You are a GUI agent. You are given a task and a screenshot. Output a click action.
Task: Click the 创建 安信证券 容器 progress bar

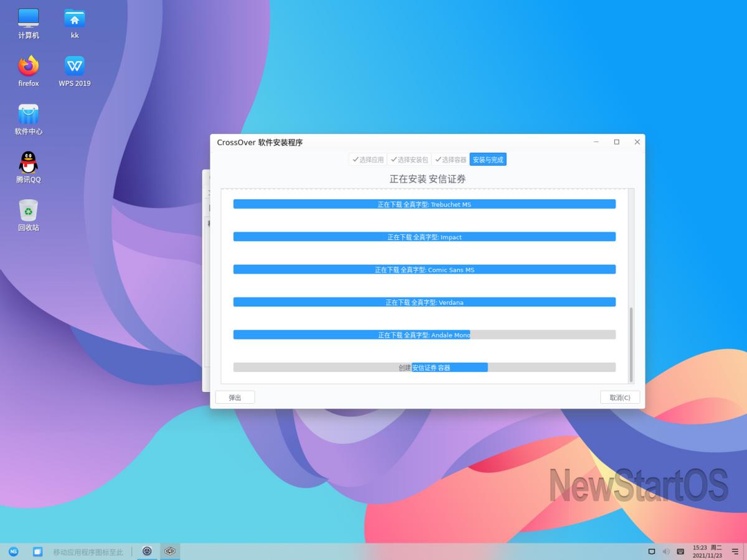(425, 368)
